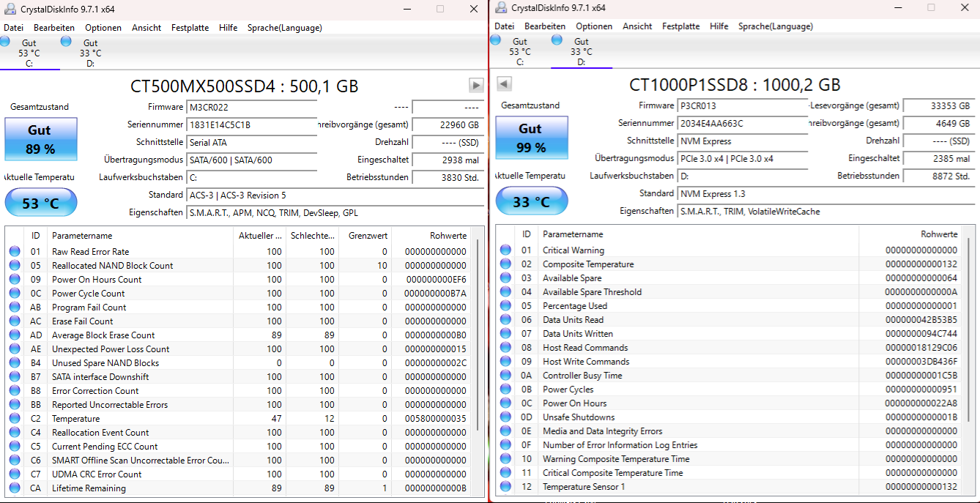Click status orb beside Critical Warning

505,250
